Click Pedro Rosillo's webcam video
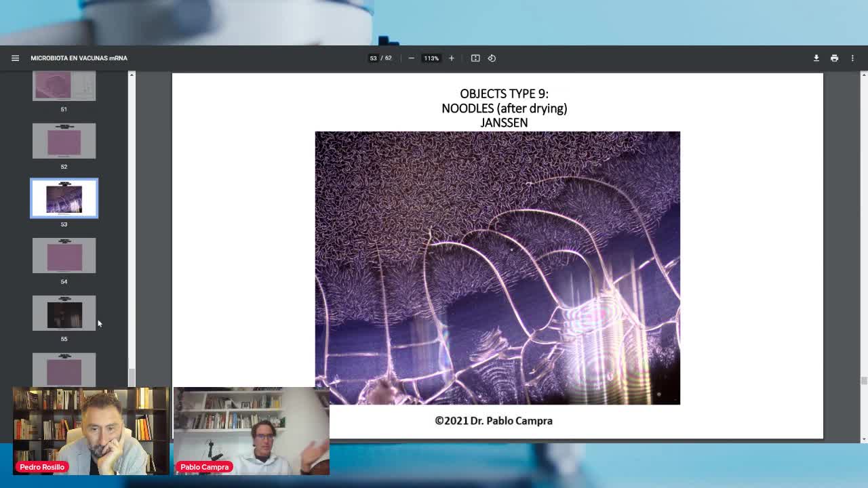 click(91, 431)
